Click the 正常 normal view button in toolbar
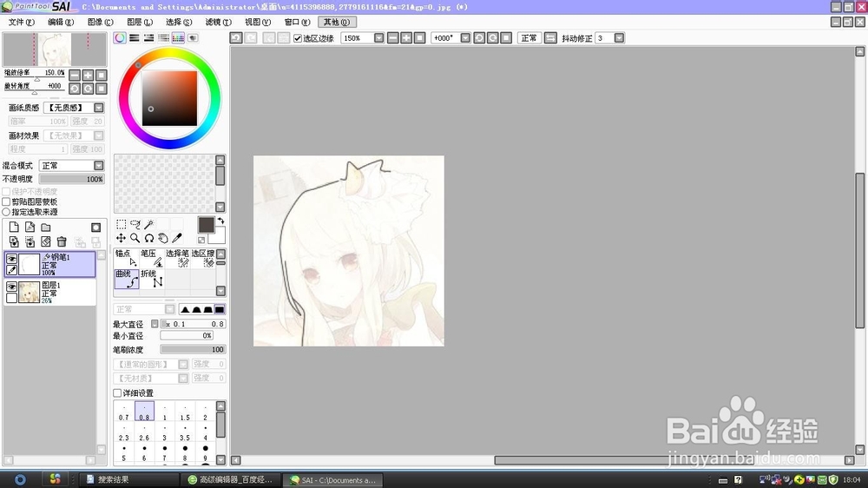 [x=529, y=38]
